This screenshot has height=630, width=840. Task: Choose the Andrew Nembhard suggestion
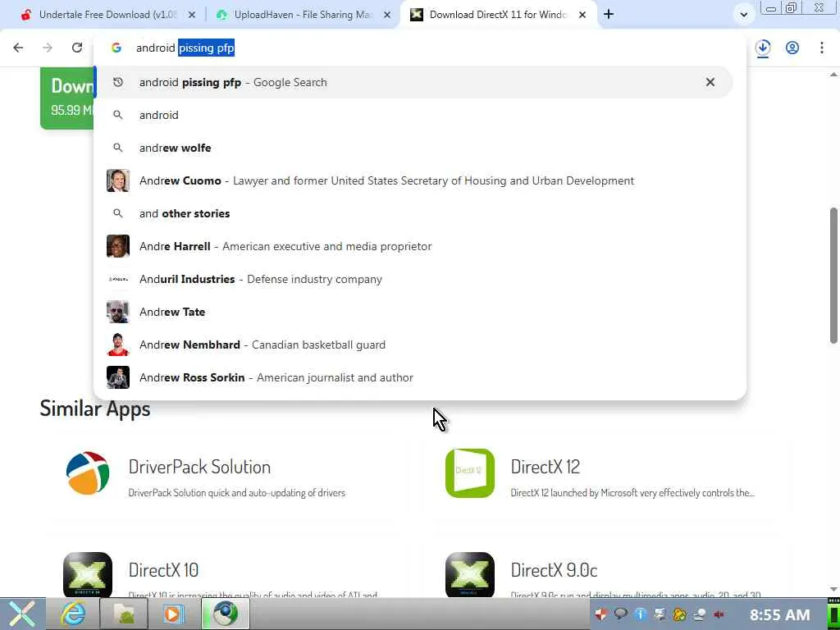click(x=413, y=345)
